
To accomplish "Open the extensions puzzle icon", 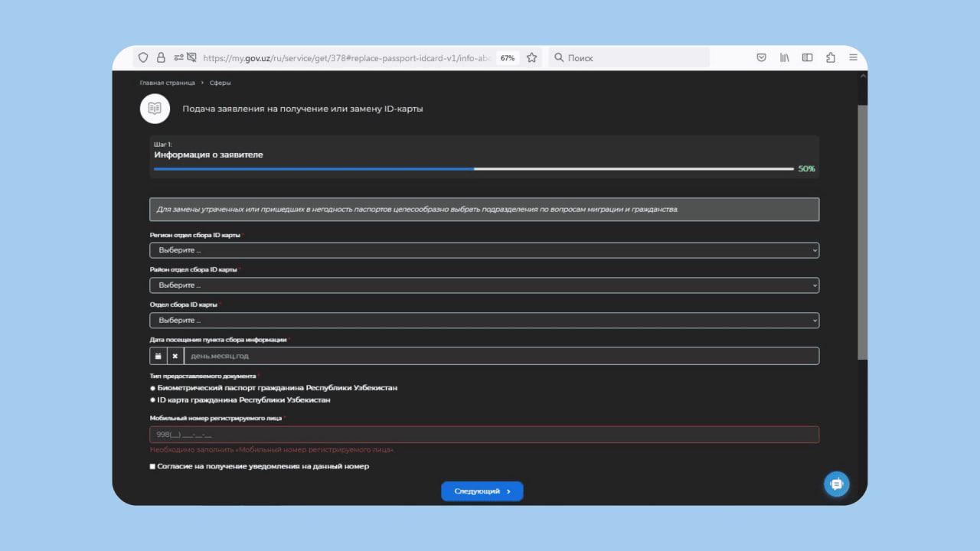I will pos(831,57).
